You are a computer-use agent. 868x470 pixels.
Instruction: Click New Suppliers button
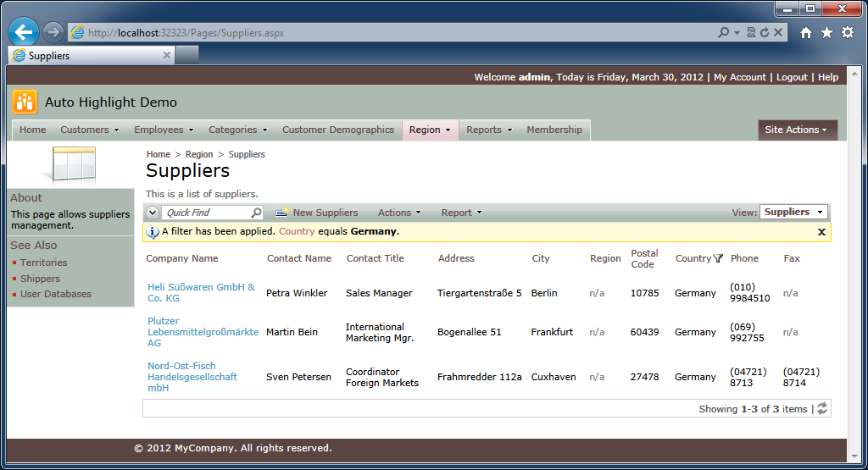(317, 213)
